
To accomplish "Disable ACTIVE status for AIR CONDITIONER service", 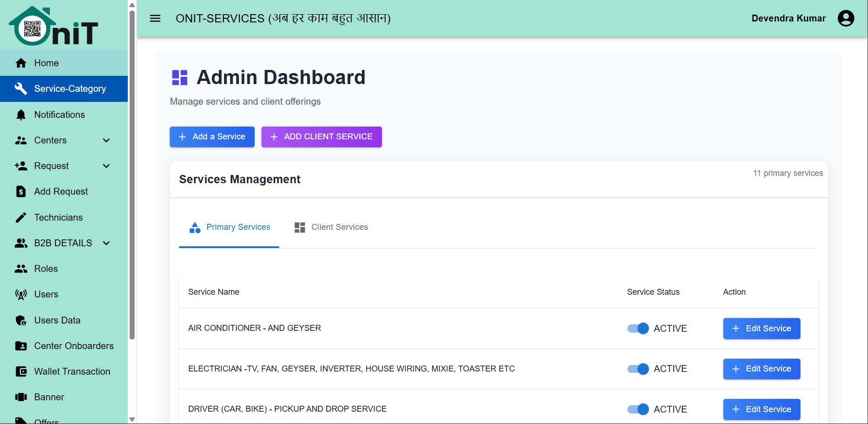I will click(x=637, y=328).
